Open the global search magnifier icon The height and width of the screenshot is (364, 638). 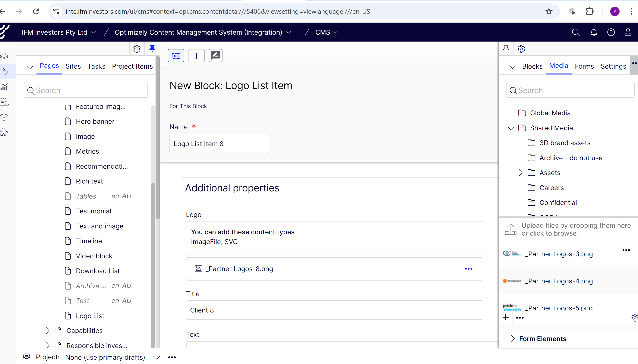pos(576,32)
